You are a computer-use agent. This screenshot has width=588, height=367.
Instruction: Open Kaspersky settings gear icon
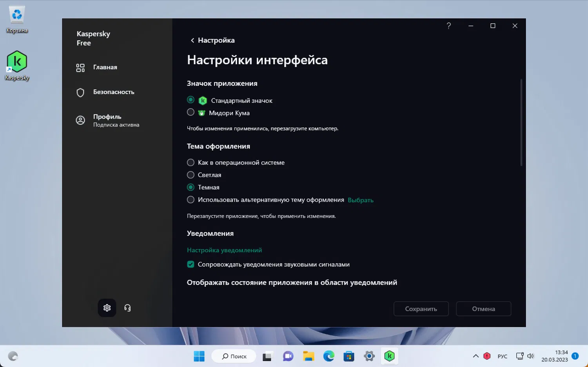click(107, 308)
